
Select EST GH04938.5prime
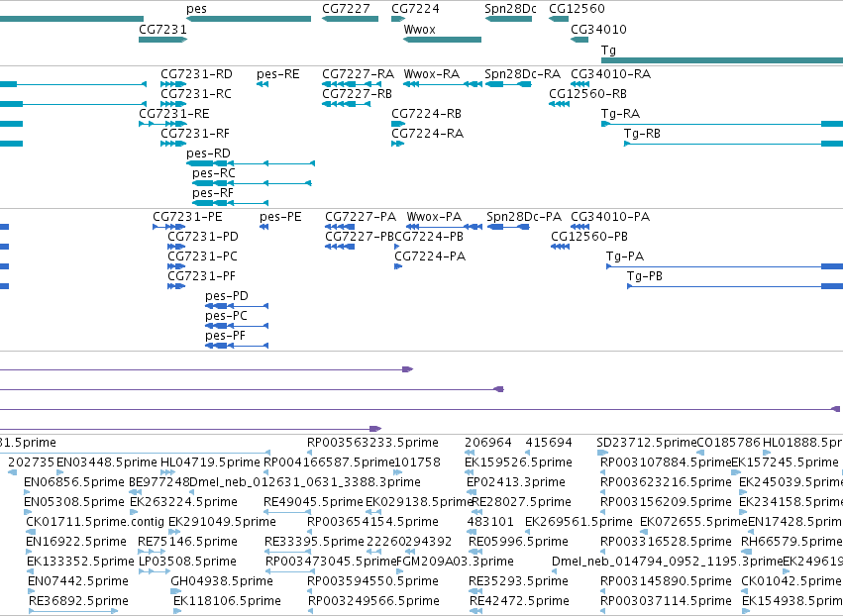[222, 581]
